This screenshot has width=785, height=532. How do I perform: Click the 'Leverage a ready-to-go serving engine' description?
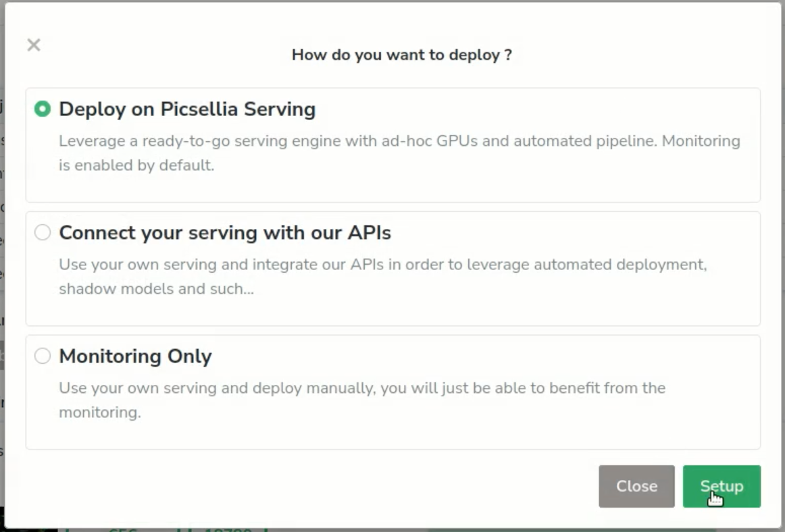click(x=399, y=153)
